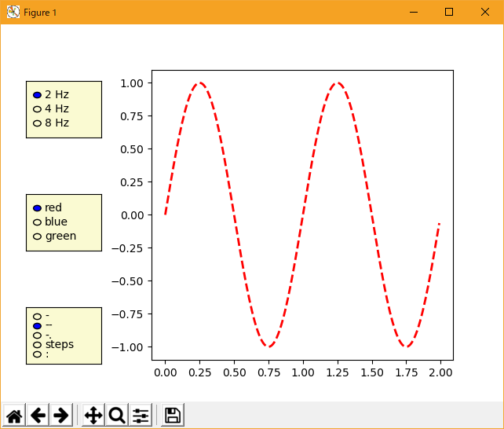The width and height of the screenshot is (504, 429).
Task: Activate the Pan axes tool
Action: point(93,416)
